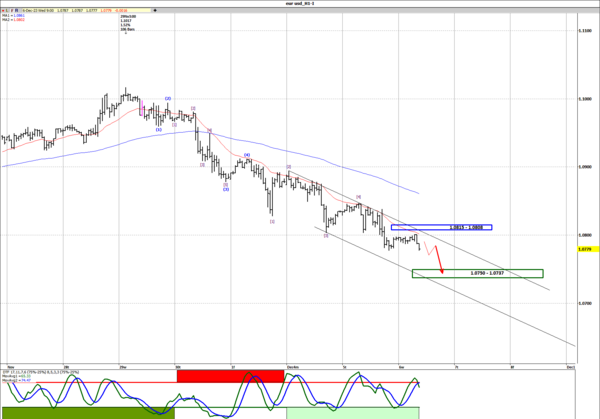
Task: Click the red dot icon in chart header
Action: click(3, 10)
